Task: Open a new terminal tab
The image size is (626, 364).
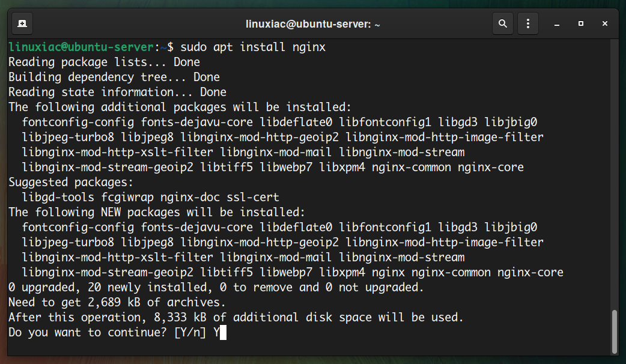Action: pyautogui.click(x=22, y=23)
